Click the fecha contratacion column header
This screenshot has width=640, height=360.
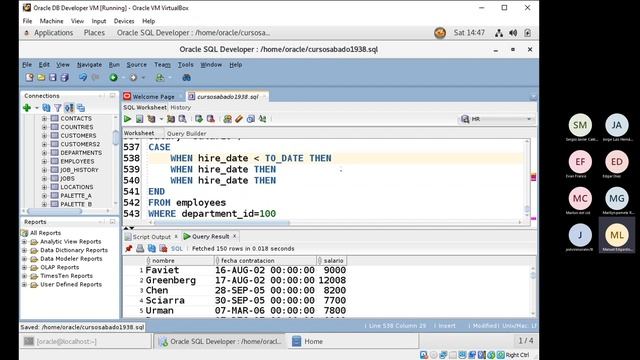pyautogui.click(x=265, y=260)
